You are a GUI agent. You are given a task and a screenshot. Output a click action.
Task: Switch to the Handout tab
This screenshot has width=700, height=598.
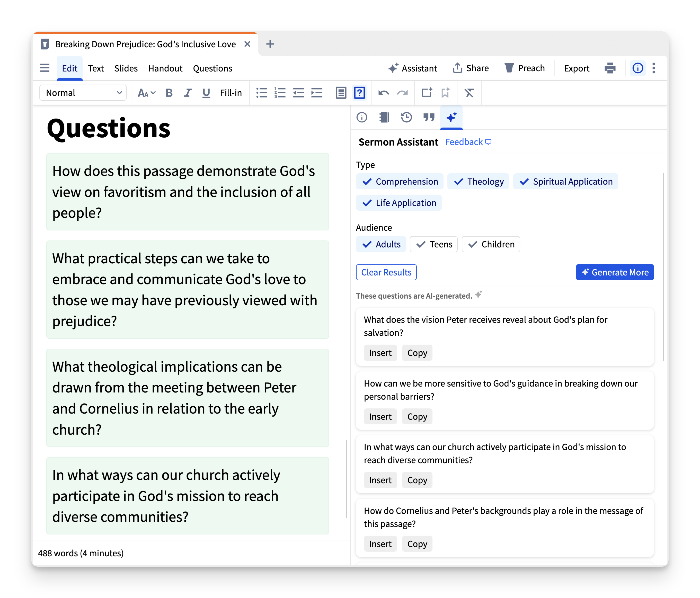tap(165, 68)
